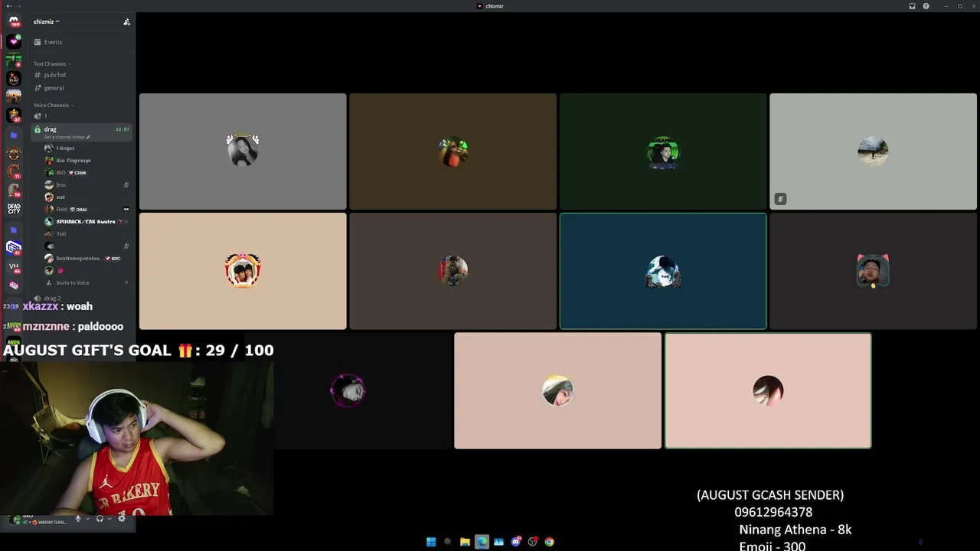Image resolution: width=980 pixels, height=551 pixels.
Task: Open the pink heart server icon
Action: (x=14, y=41)
